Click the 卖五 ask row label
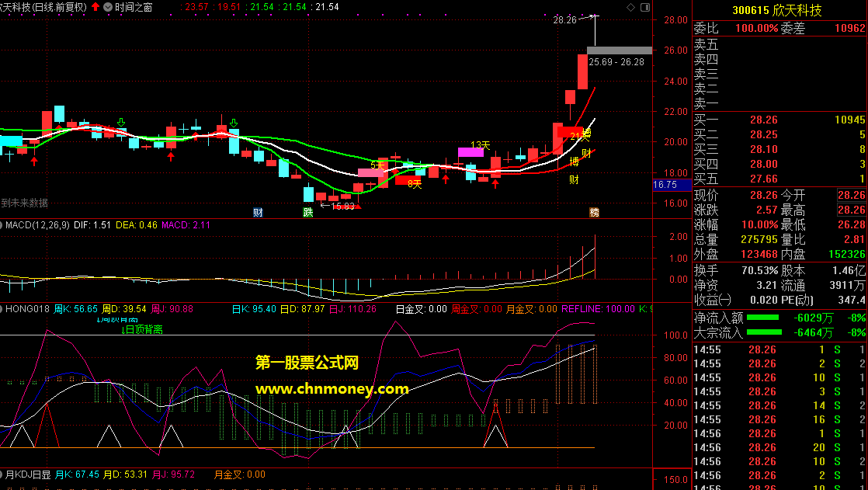The image size is (868, 490). (707, 44)
